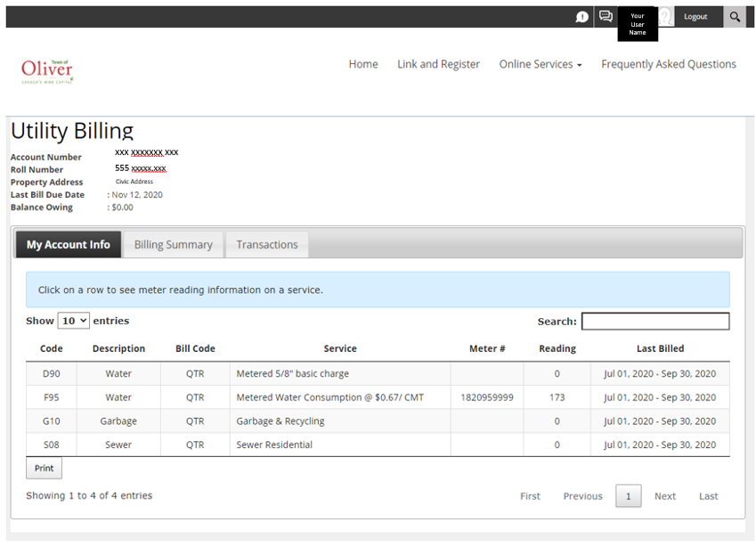The width and height of the screenshot is (756, 547).
Task: Click the Town of Oliver logo
Action: point(47,70)
